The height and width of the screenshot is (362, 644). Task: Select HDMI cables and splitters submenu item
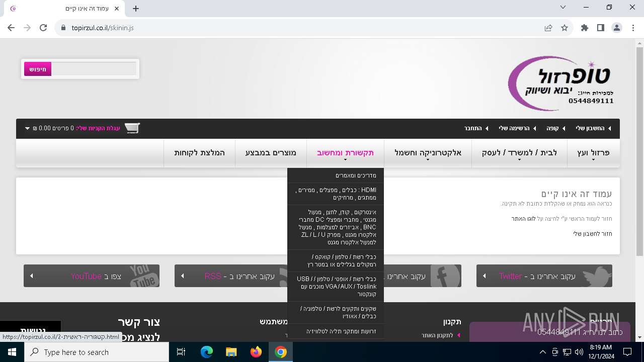(336, 194)
